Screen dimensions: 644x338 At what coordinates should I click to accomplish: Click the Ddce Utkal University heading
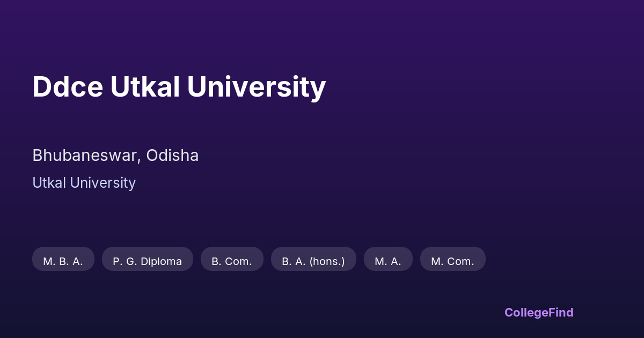pyautogui.click(x=179, y=86)
